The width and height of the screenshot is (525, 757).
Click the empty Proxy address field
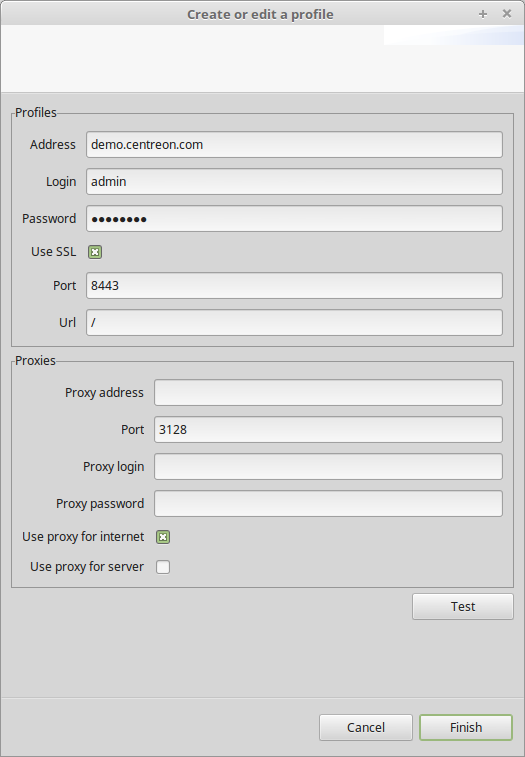pyautogui.click(x=328, y=393)
